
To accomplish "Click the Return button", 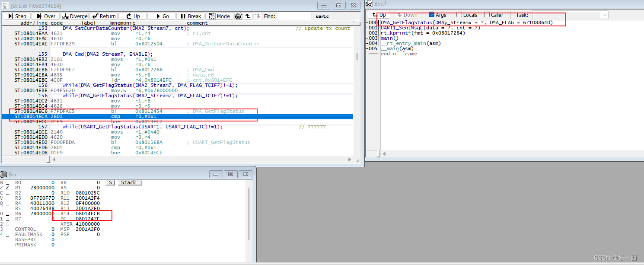I will click(103, 16).
